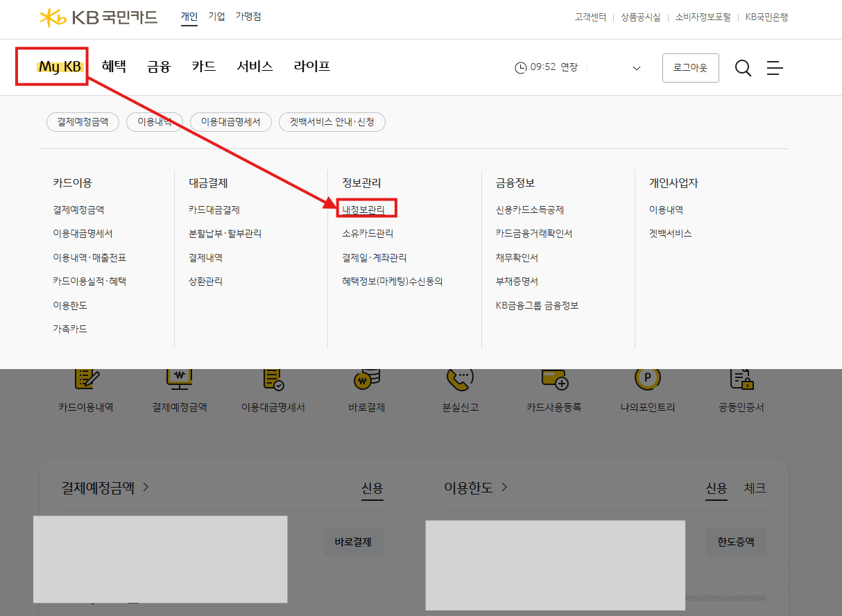
Task: Open the 카드이용내역 quick icon
Action: tap(86, 378)
